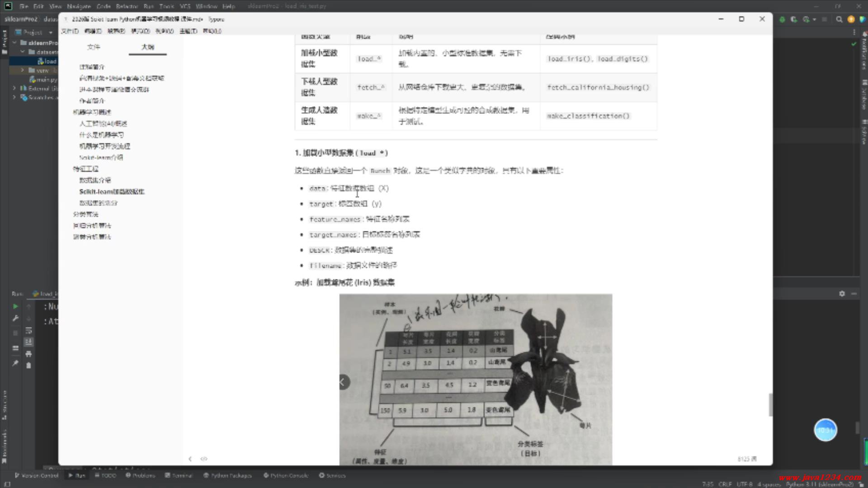Click the green Debug bug icon
Image resolution: width=868 pixels, height=488 pixels.
[783, 19]
